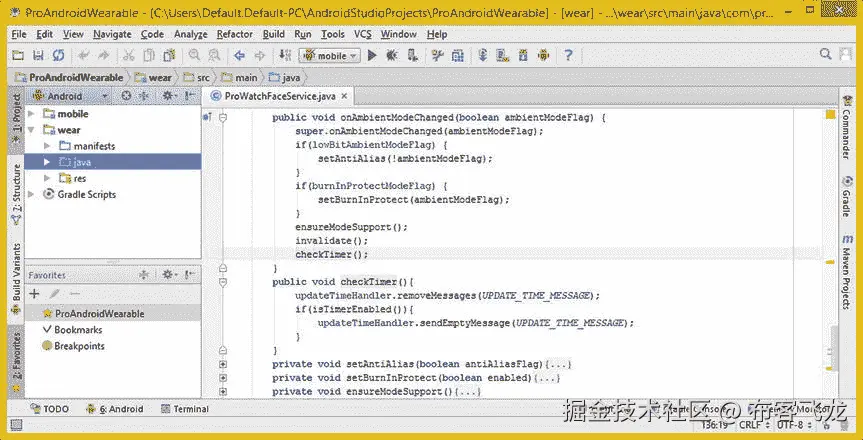The image size is (863, 440).
Task: Click the Paste clipboard icon
Action: 169,55
